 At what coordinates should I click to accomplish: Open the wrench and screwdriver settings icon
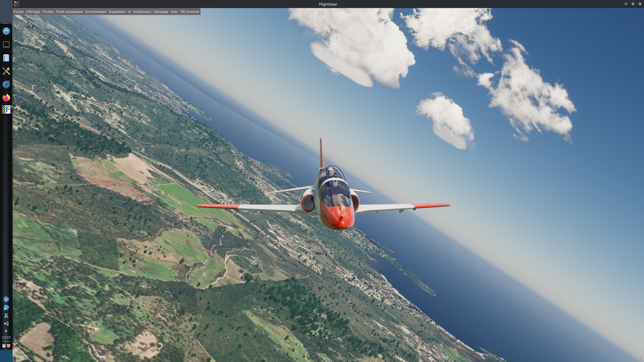click(6, 71)
